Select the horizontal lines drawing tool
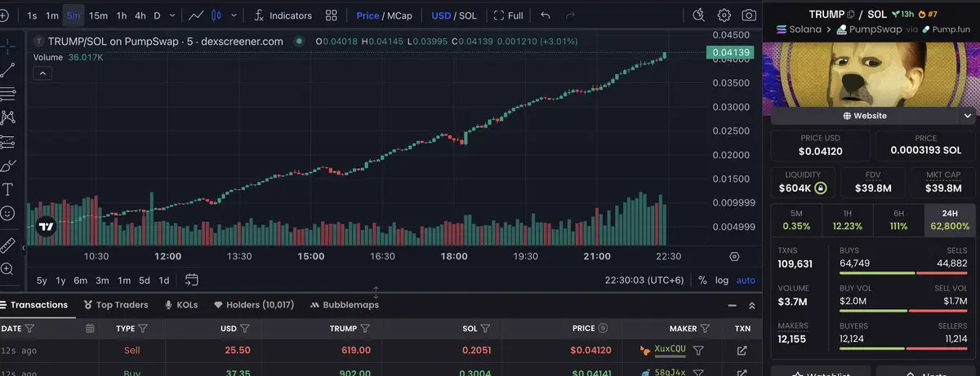980x376 pixels. (8, 93)
